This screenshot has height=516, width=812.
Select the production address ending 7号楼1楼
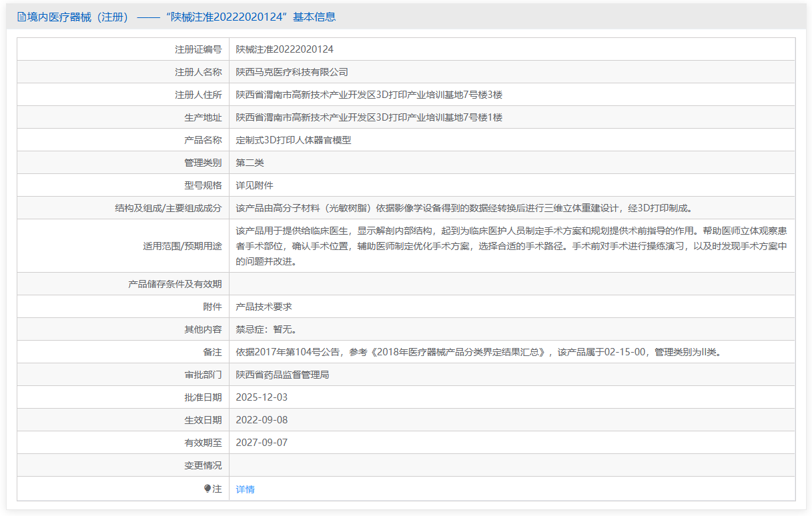369,117
